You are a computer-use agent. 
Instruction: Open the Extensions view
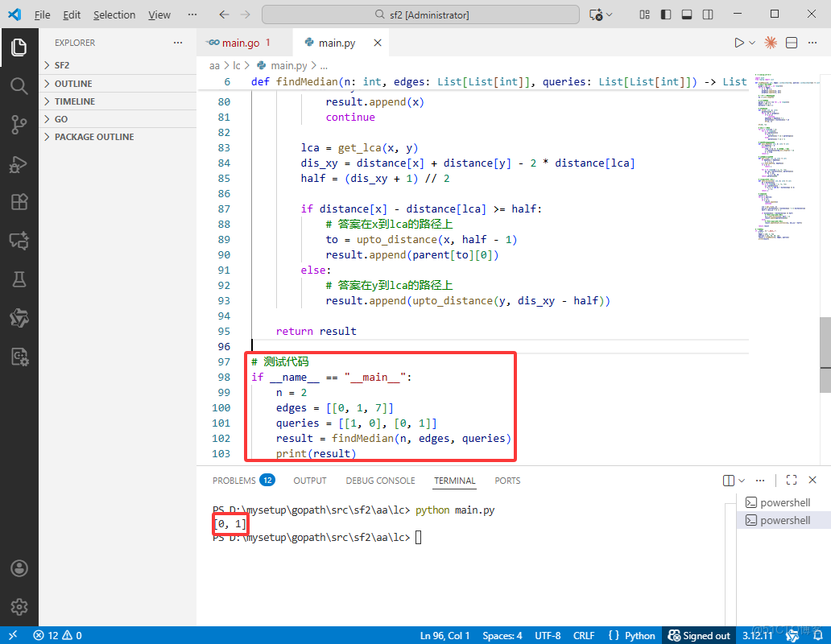[19, 202]
